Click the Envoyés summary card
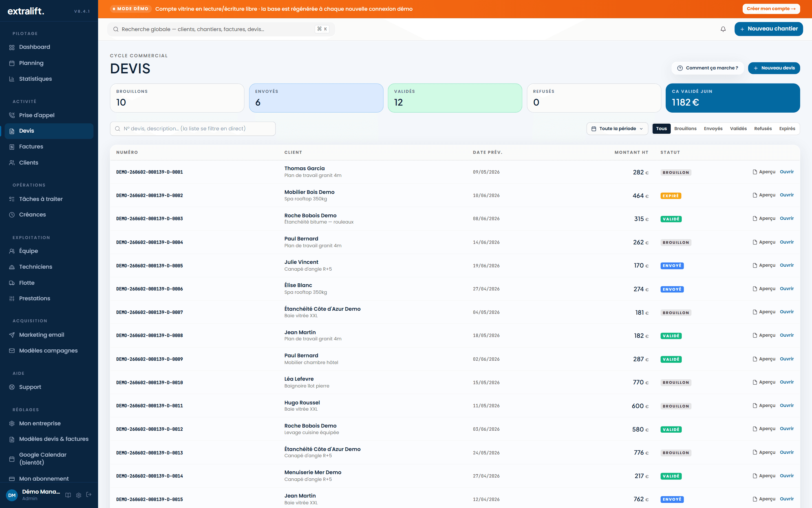Viewport: 812px width, 508px height. [316, 98]
